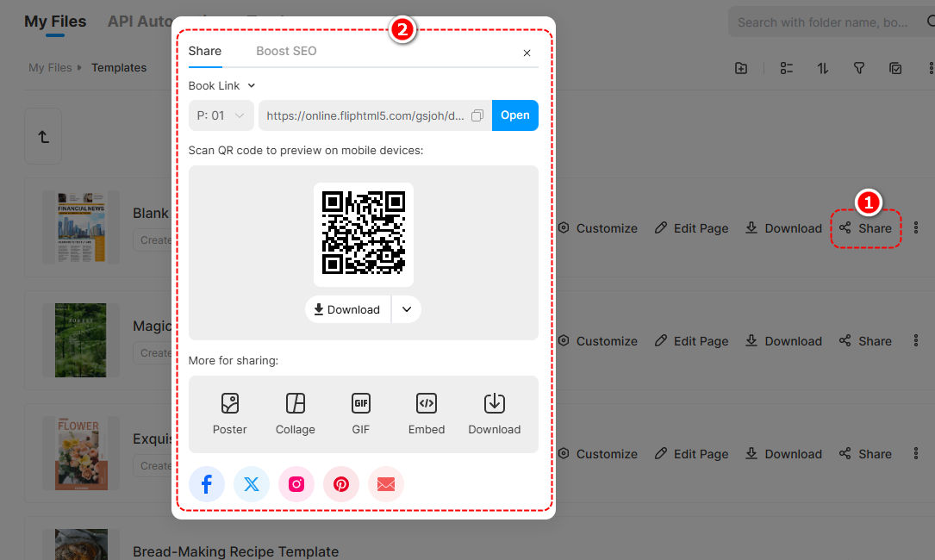
Task: Customize the Exquisite template book
Action: pyautogui.click(x=597, y=453)
